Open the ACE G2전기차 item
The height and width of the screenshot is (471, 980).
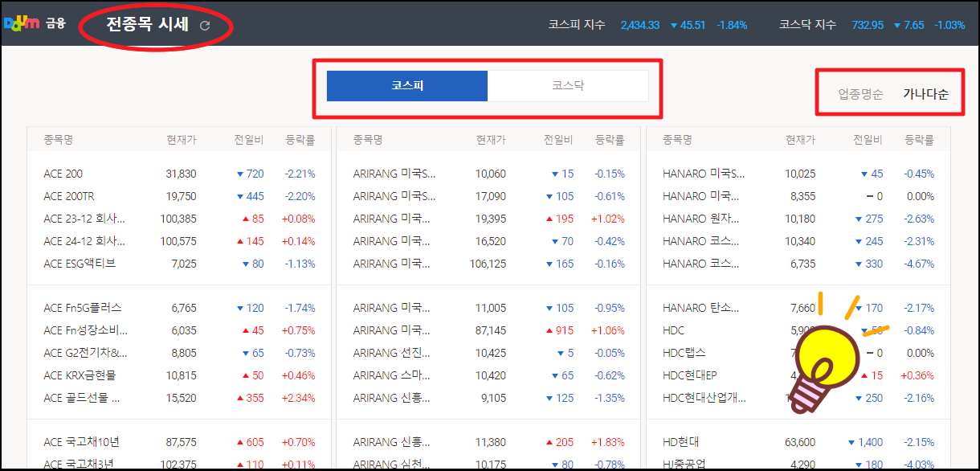point(85,353)
